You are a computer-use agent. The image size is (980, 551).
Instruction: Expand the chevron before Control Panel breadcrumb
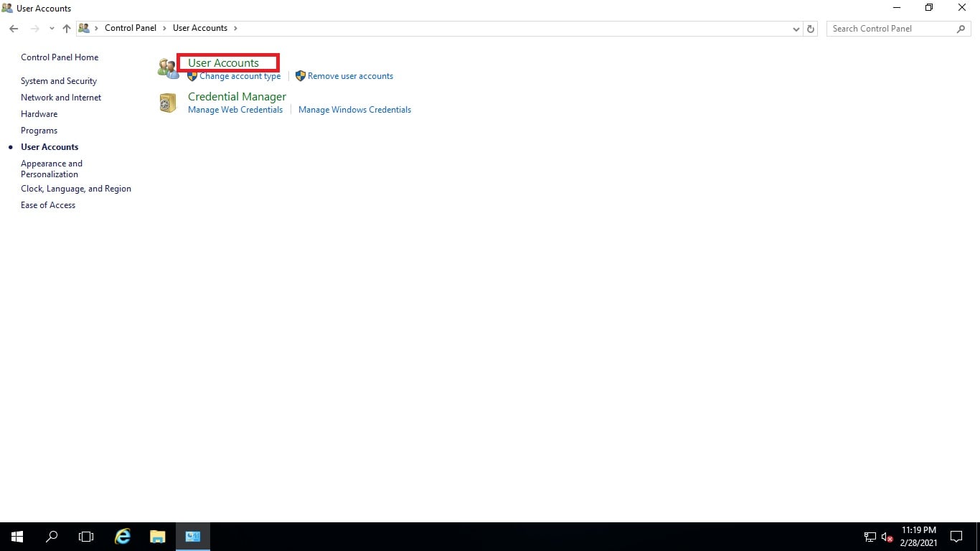97,28
